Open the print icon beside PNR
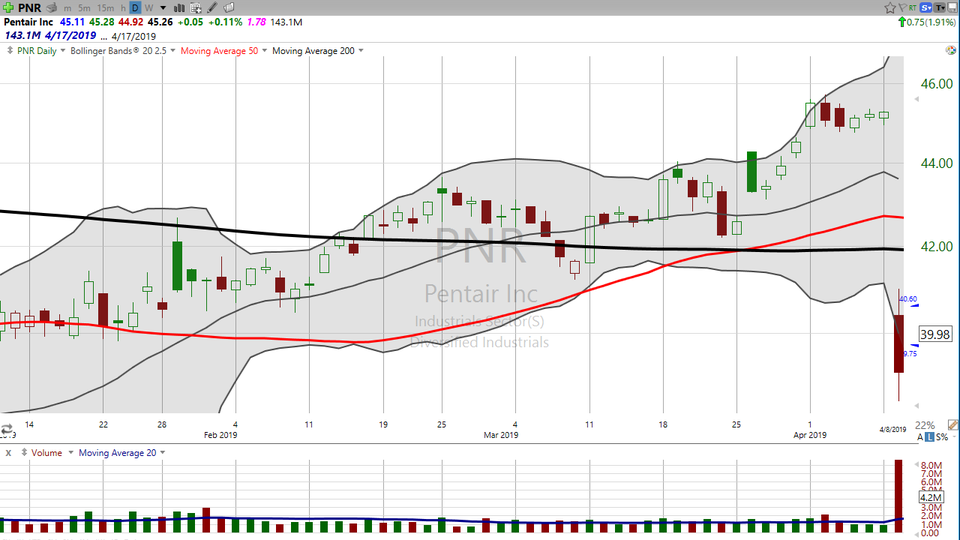This screenshot has width=960, height=540. [51, 8]
